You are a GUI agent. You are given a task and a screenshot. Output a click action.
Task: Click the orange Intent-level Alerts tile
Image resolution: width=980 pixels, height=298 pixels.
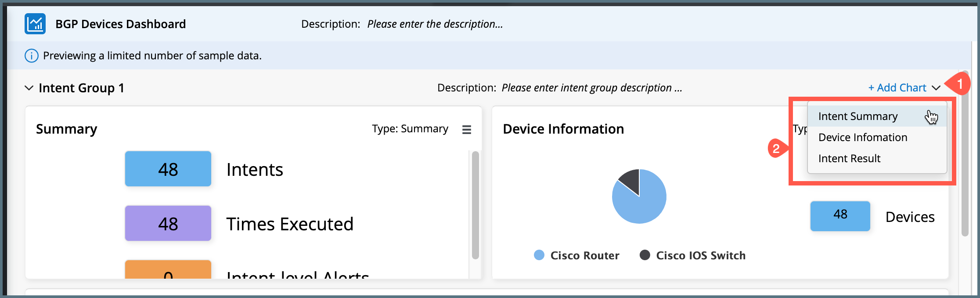point(168,270)
